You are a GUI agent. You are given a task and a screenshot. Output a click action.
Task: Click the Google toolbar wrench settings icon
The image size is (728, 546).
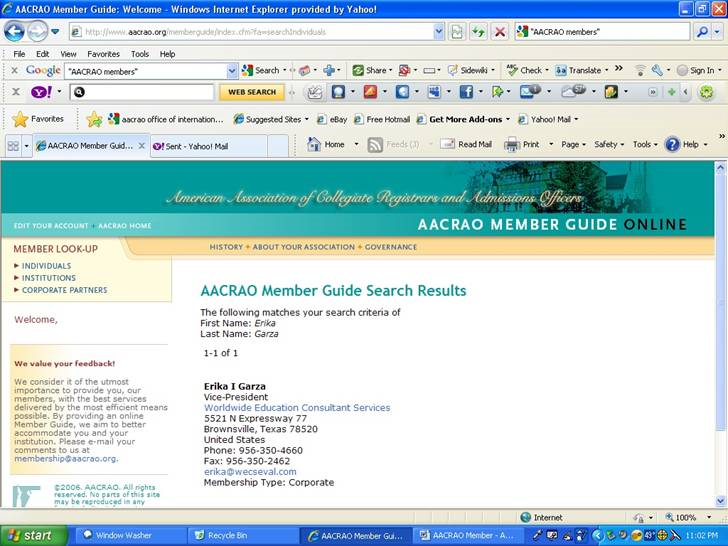pos(656,71)
